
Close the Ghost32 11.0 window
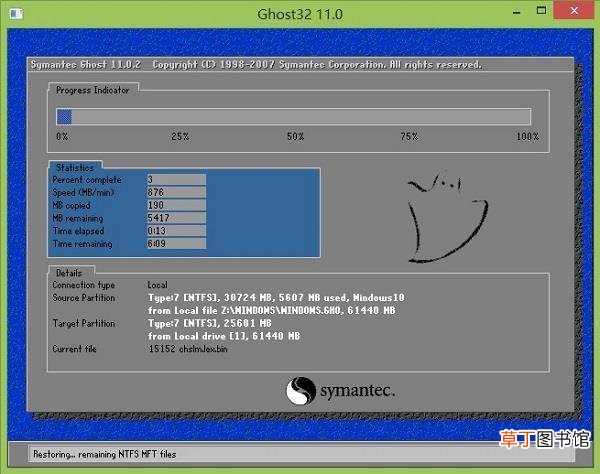[x=574, y=10]
